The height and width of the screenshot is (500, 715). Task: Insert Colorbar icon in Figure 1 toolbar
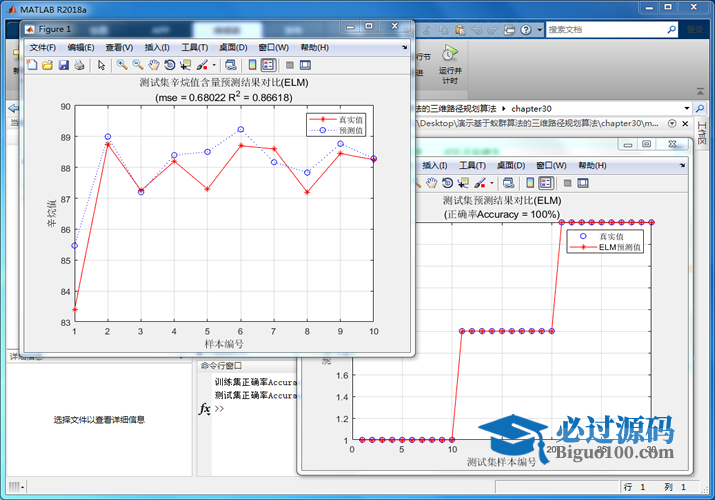(252, 65)
